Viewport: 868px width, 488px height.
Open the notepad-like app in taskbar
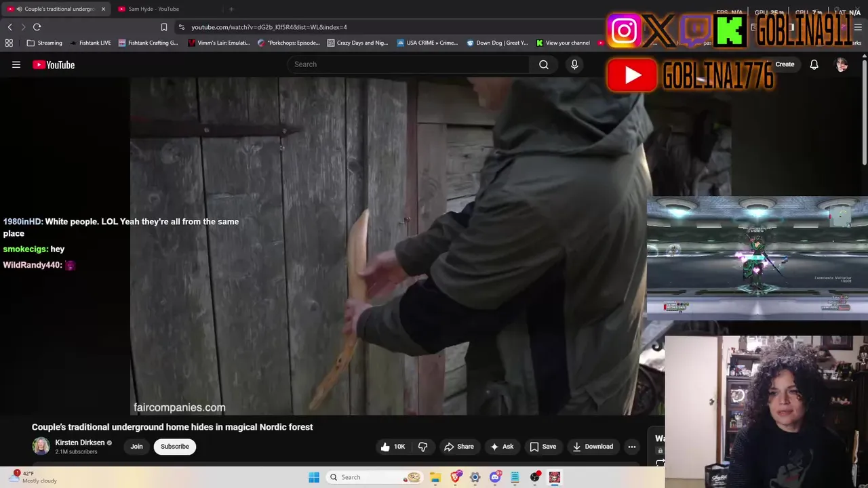point(515,477)
